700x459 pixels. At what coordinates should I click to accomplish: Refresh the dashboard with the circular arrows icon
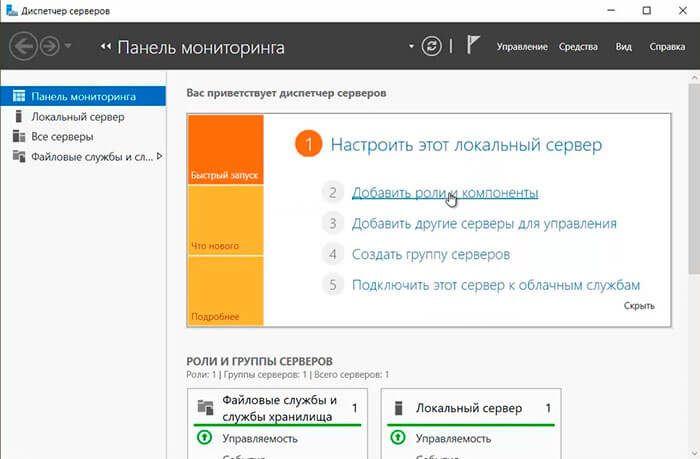[431, 46]
